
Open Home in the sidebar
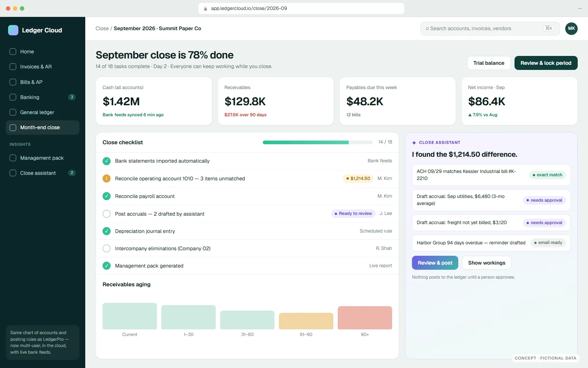[43, 52]
